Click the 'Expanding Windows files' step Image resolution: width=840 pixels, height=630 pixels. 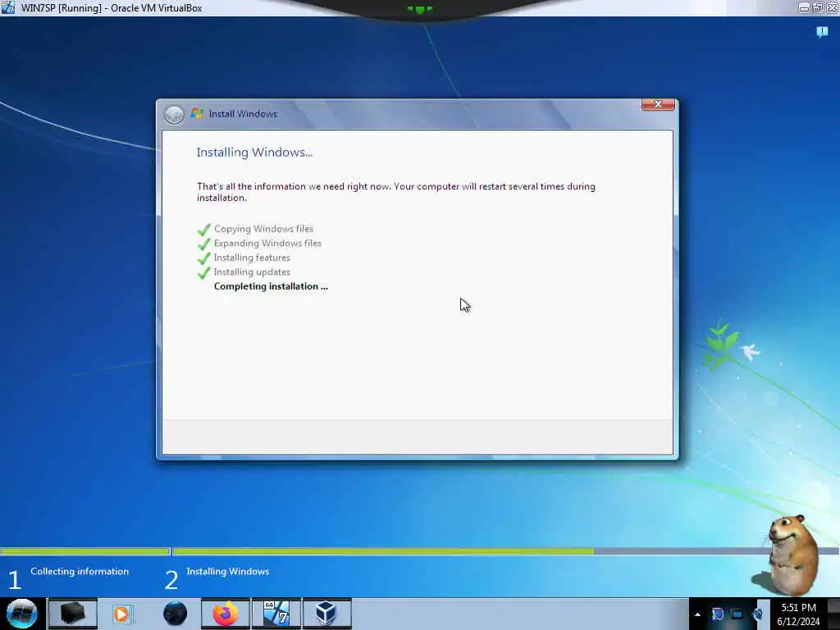click(x=267, y=243)
